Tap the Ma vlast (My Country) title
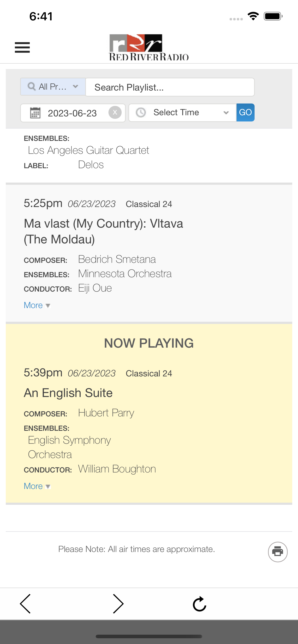Screen dimensions: 298x644 [103, 231]
